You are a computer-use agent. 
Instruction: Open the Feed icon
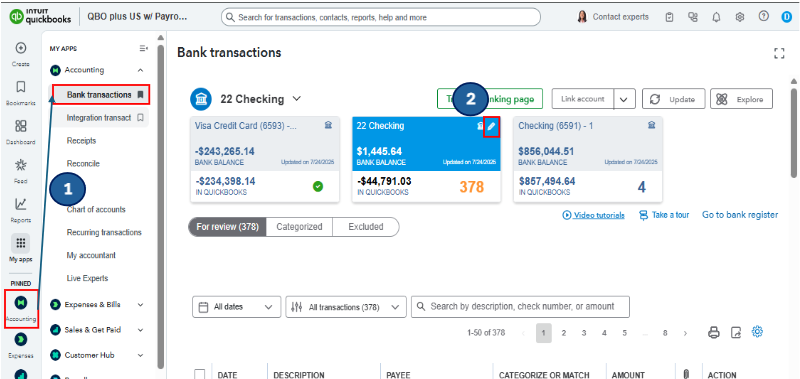tap(21, 165)
